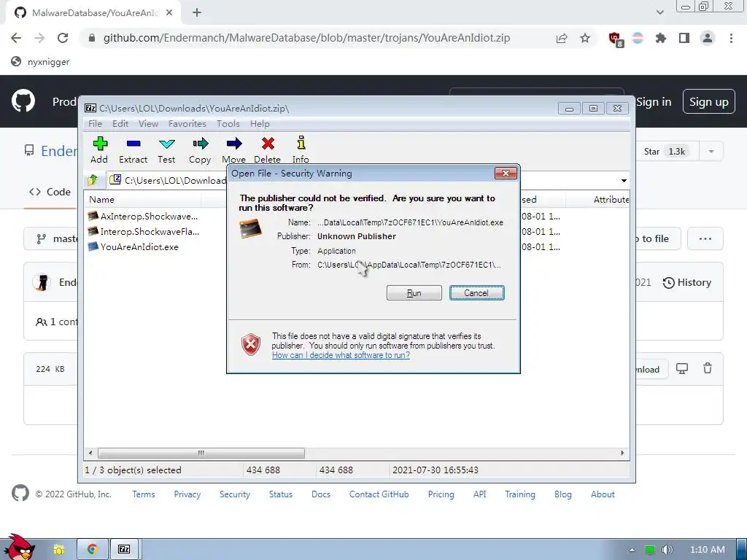Open a new Chrome tab

click(197, 13)
